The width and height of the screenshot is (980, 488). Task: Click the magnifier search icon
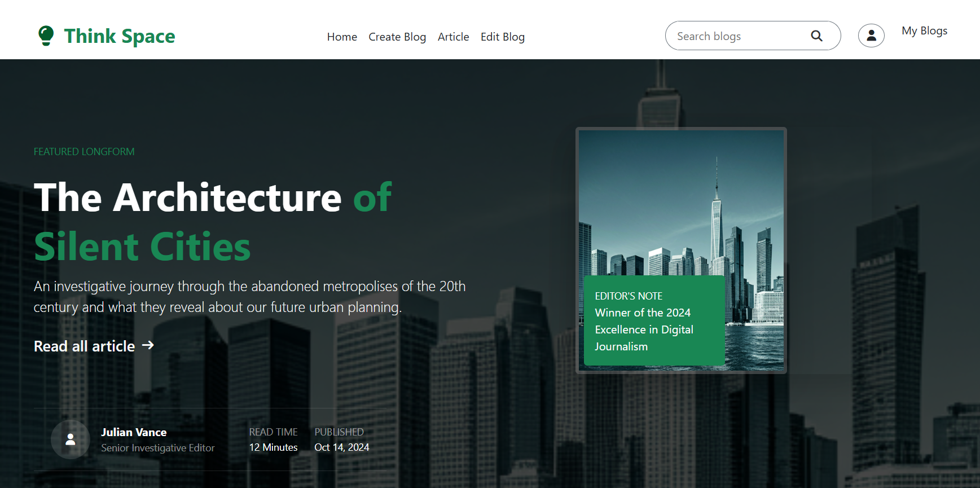pyautogui.click(x=816, y=36)
